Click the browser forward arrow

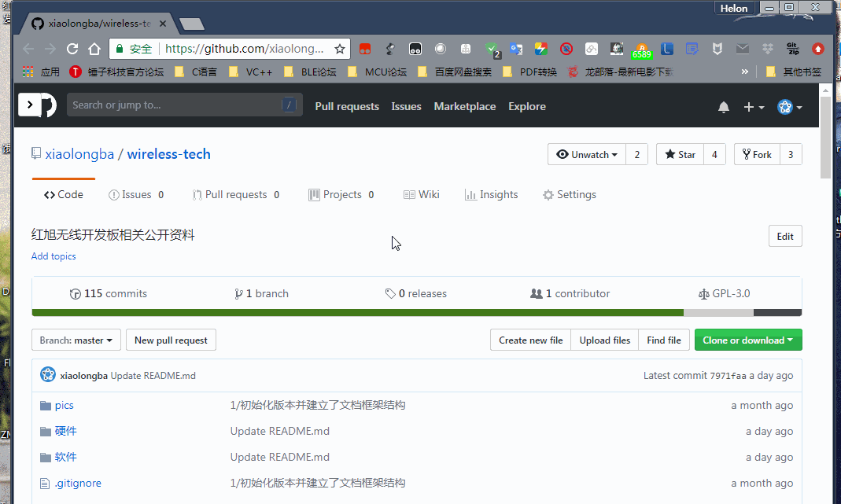click(x=50, y=49)
